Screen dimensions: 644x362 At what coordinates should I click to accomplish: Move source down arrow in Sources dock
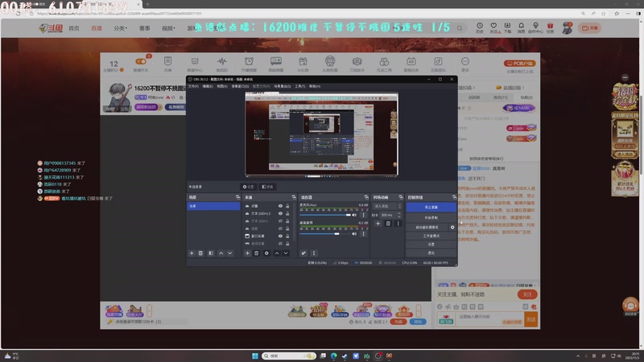pyautogui.click(x=286, y=253)
